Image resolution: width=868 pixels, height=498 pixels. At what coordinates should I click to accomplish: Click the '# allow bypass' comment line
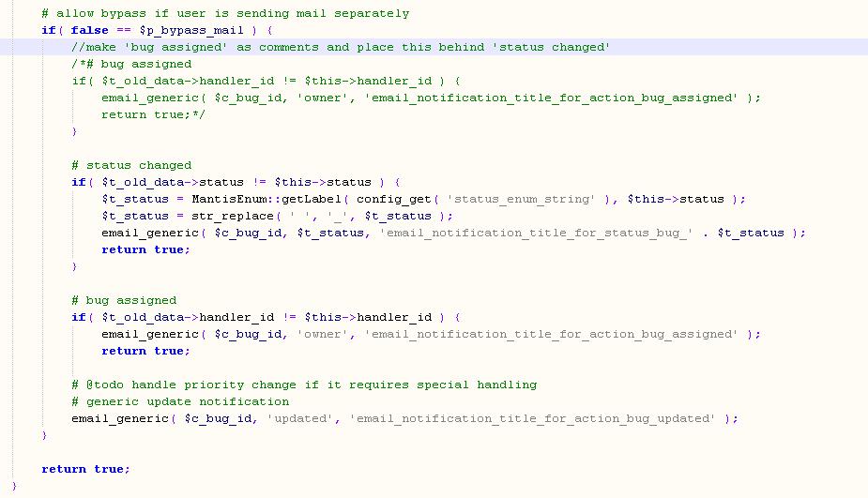[225, 13]
